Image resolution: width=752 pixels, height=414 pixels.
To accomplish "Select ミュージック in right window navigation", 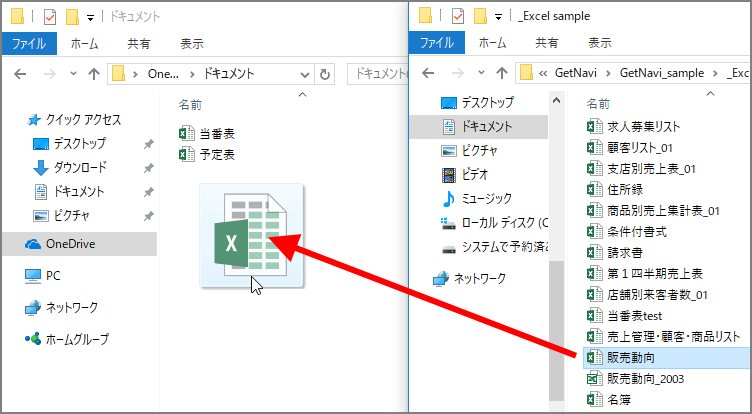I will [x=486, y=198].
